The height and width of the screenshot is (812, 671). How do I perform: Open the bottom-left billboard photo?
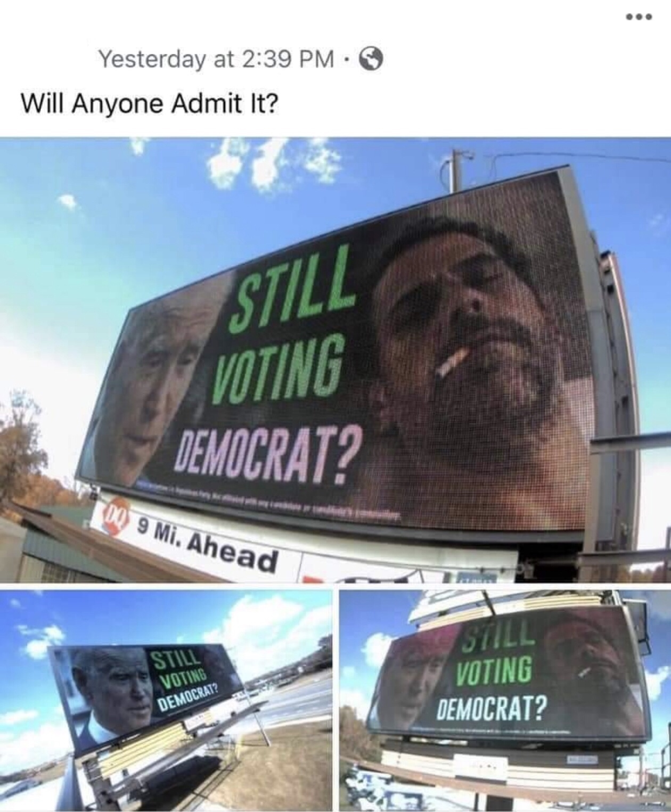point(166,700)
